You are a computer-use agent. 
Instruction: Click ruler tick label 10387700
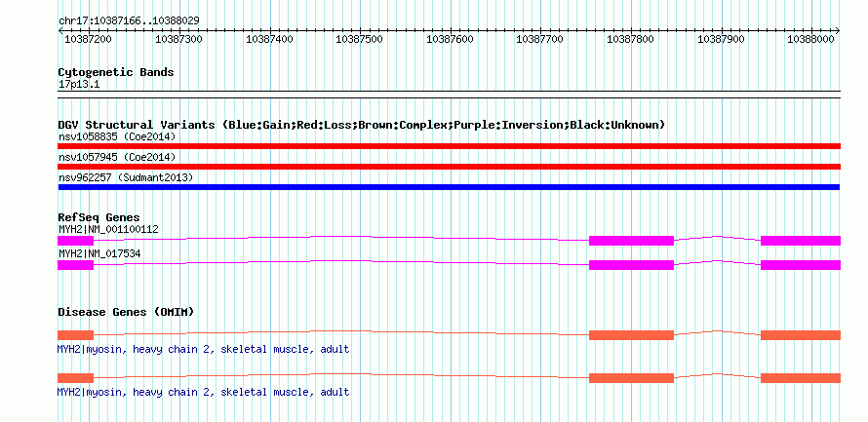click(539, 39)
